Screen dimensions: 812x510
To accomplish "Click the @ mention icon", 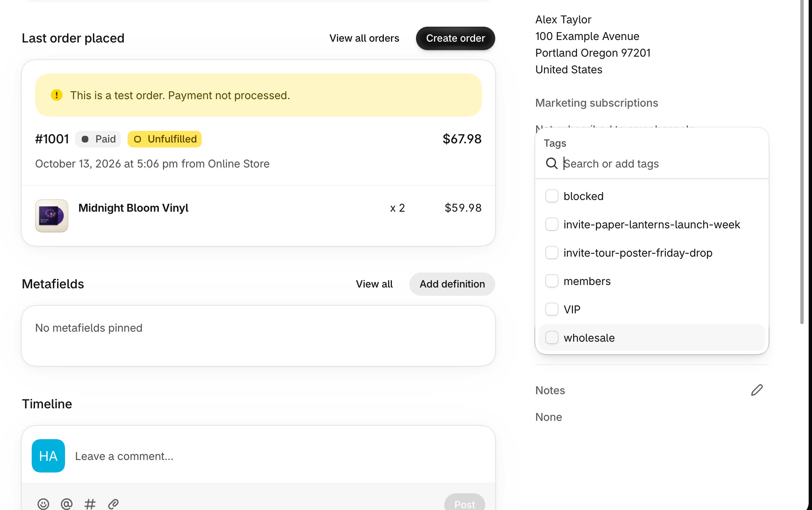I will (67, 504).
